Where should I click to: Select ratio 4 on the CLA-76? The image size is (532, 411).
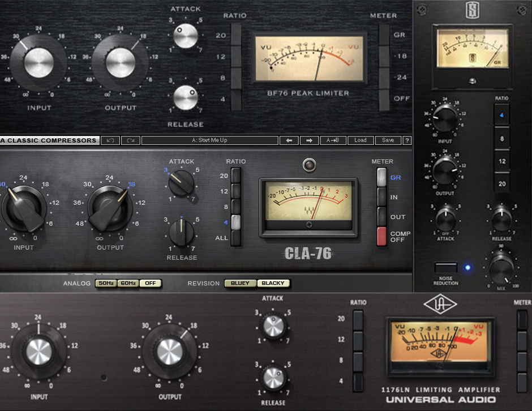coord(235,222)
